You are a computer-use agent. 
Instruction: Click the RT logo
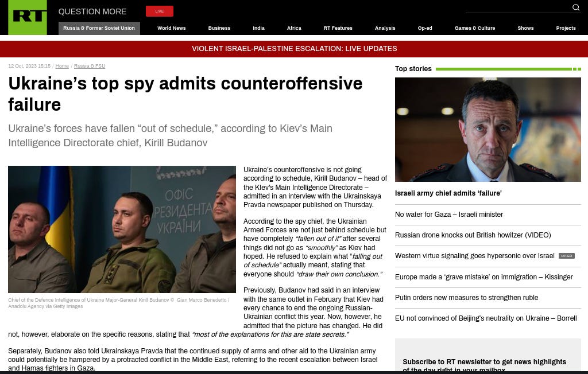[28, 17]
